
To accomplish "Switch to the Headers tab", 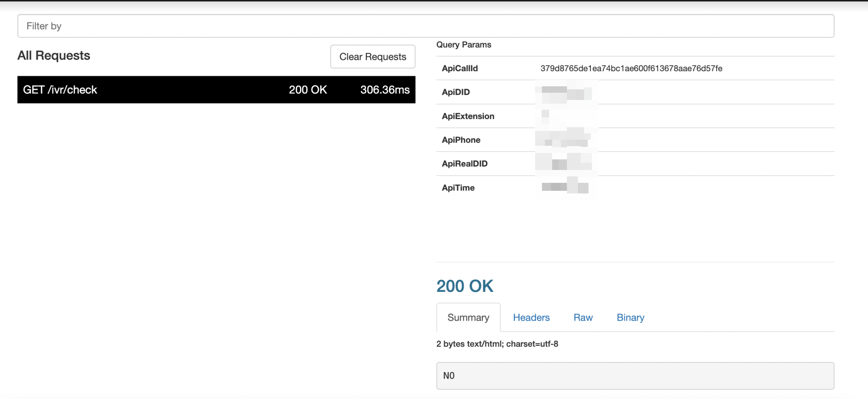I will [531, 317].
